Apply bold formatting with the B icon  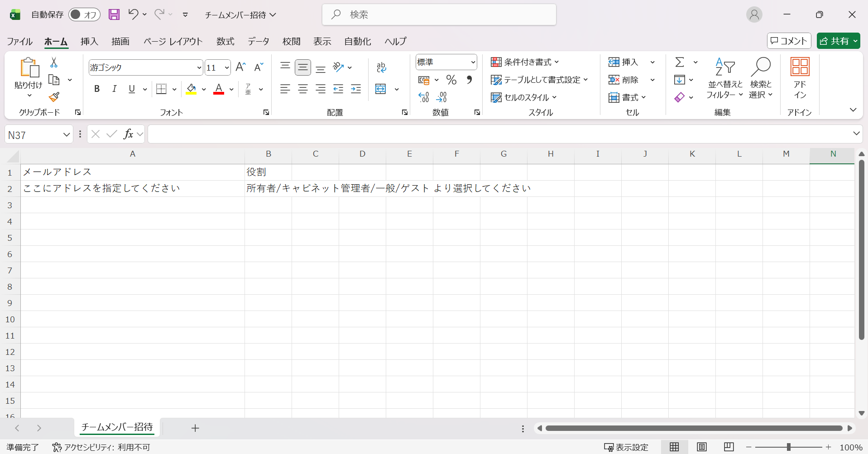(x=96, y=89)
